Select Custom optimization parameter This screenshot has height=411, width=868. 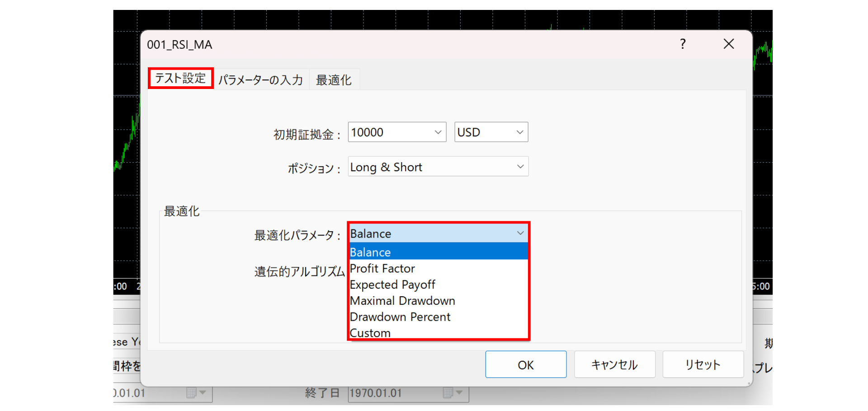tap(370, 333)
